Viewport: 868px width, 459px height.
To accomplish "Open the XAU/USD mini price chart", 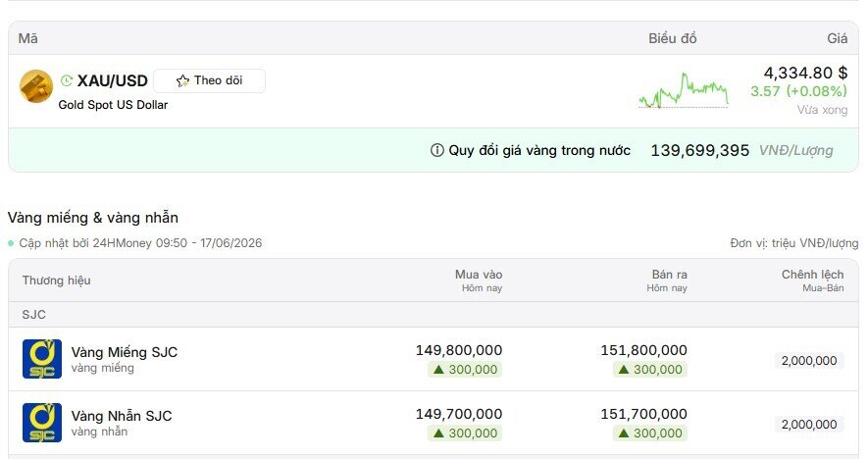I will tap(683, 90).
